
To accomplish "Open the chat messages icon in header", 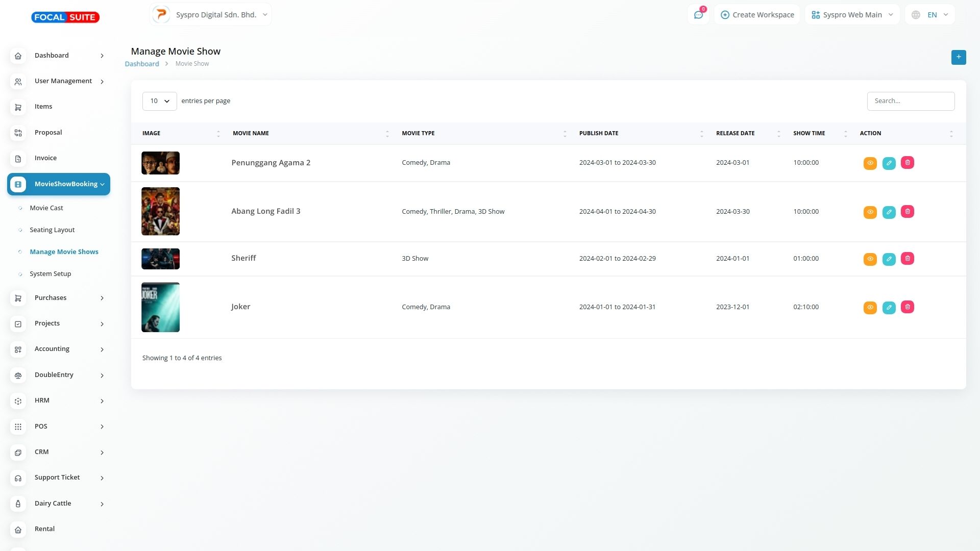I will point(698,15).
